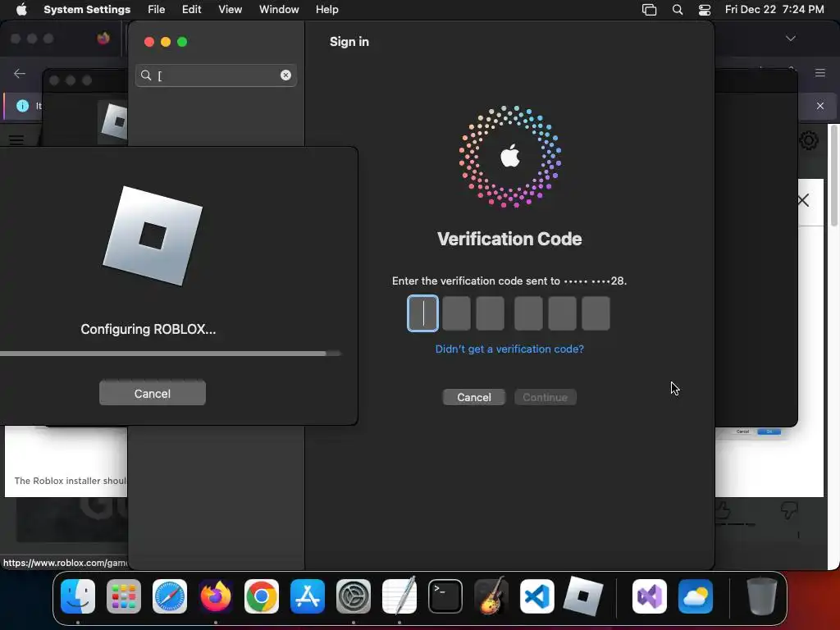Click the info icon in the Firefox notification bar
Image resolution: width=840 pixels, height=630 pixels.
(22, 106)
